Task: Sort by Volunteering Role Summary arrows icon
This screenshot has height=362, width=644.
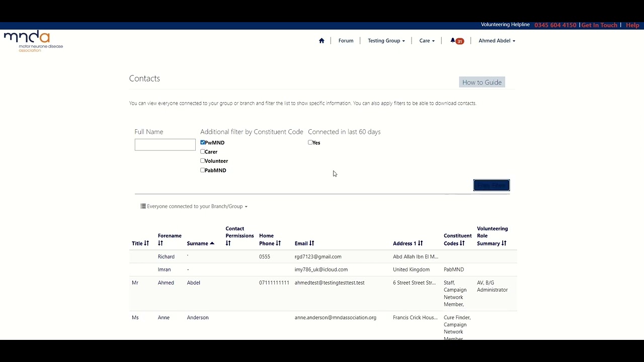Action: (504, 243)
